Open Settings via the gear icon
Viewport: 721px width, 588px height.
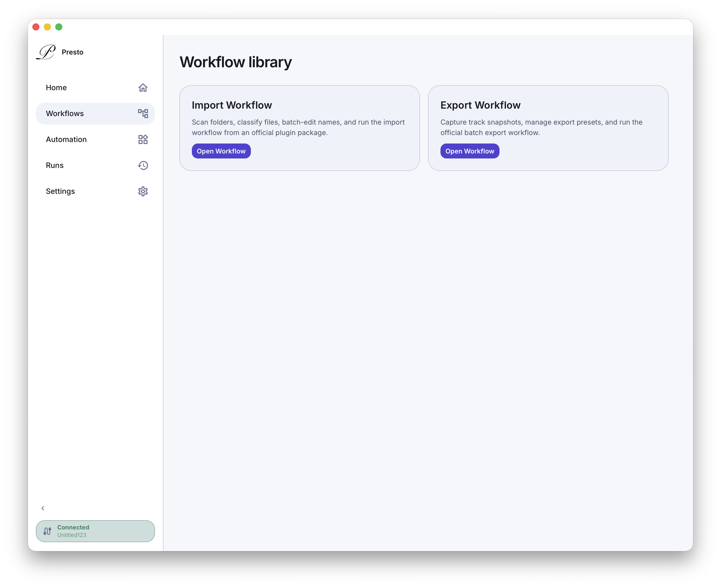[x=143, y=191]
